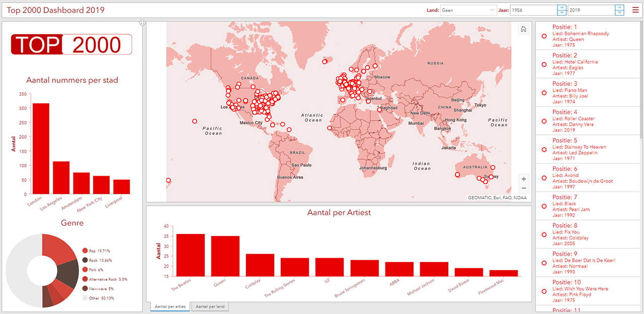The height and width of the screenshot is (314, 644).
Task: Click the map home extent button
Action: click(523, 29)
